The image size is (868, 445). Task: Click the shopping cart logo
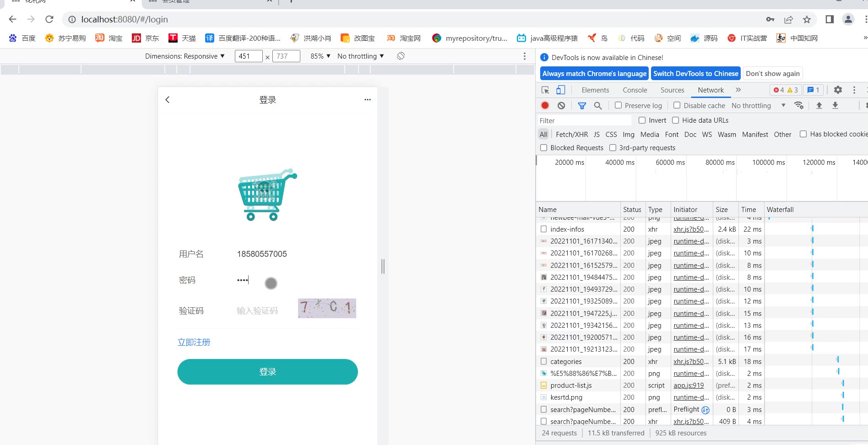click(x=267, y=194)
